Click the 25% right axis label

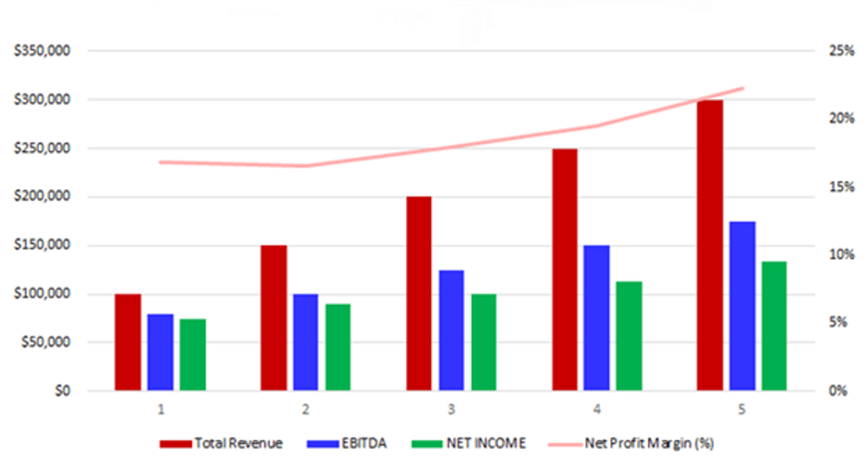842,51
